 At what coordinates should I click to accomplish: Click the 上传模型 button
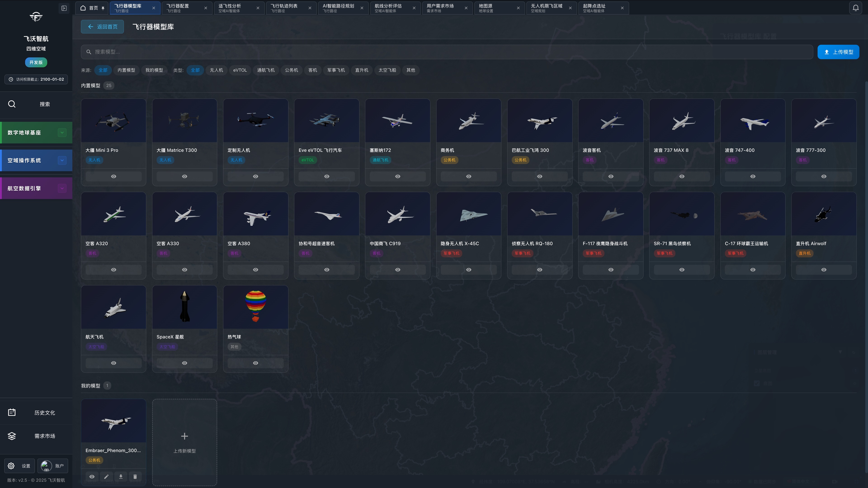838,52
